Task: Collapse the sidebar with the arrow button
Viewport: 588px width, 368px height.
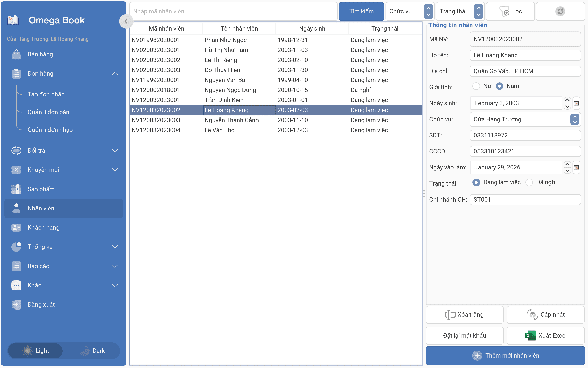Action: click(x=126, y=21)
